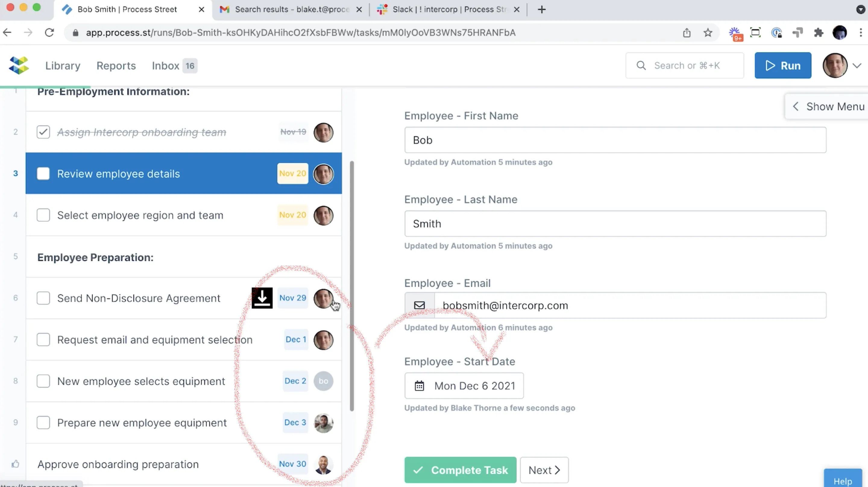Click the user profile photo in header
The height and width of the screenshot is (487, 868).
[835, 65]
